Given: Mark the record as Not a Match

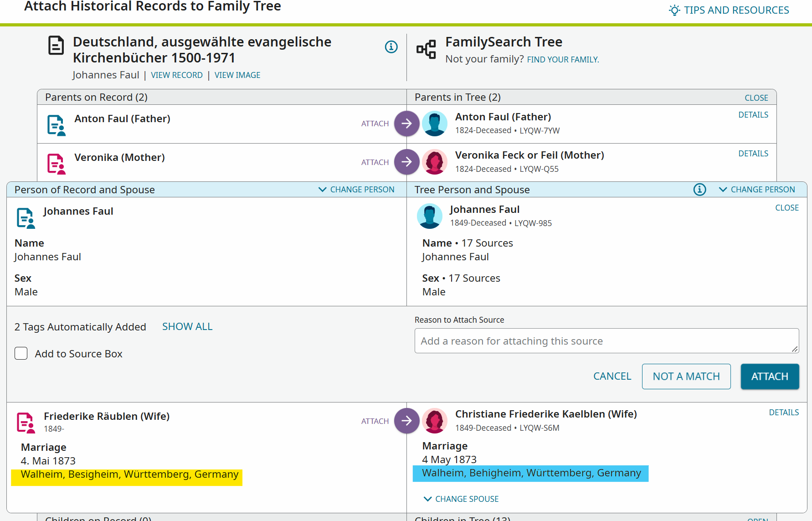Looking at the screenshot, I should pos(686,377).
